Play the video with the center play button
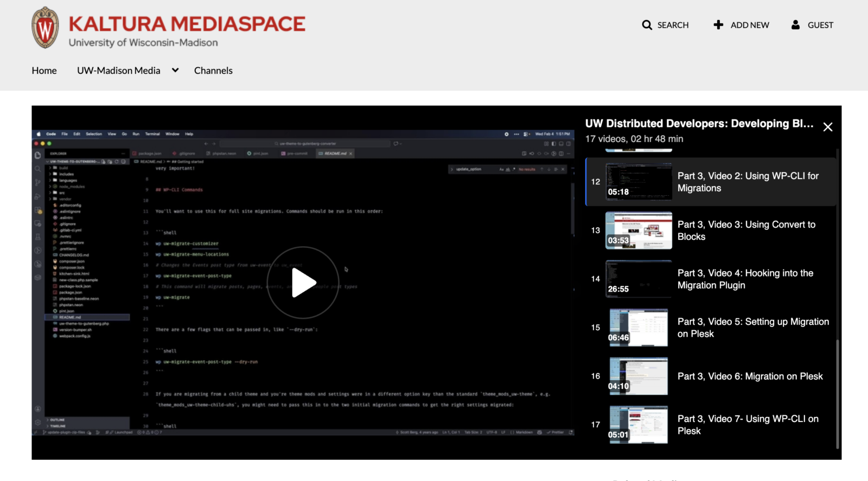Viewport: 868px width, 481px height. (303, 283)
